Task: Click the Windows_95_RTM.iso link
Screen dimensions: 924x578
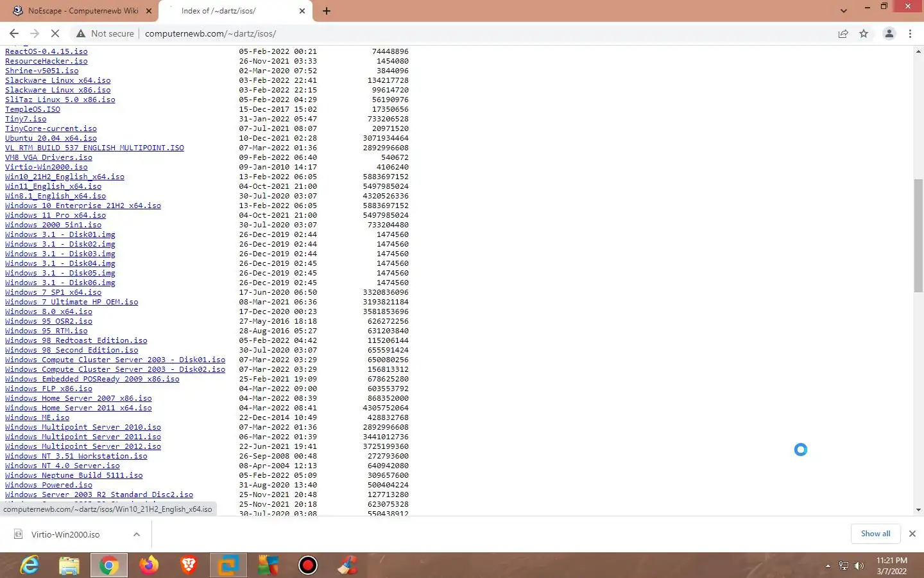Action: [46, 331]
